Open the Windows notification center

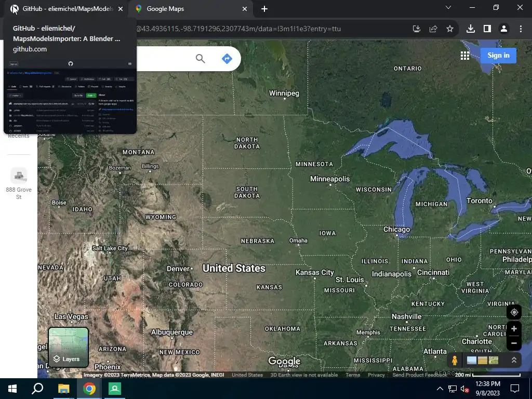click(x=515, y=389)
